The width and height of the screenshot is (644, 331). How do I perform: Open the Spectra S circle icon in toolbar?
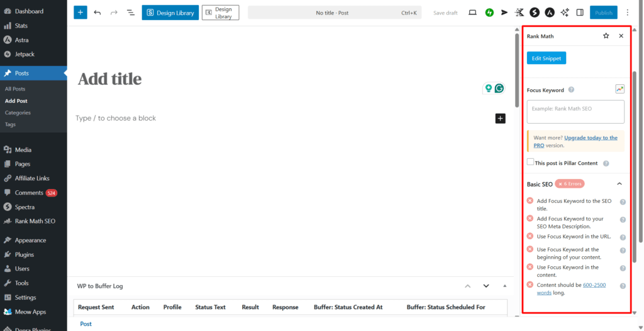[x=535, y=13]
